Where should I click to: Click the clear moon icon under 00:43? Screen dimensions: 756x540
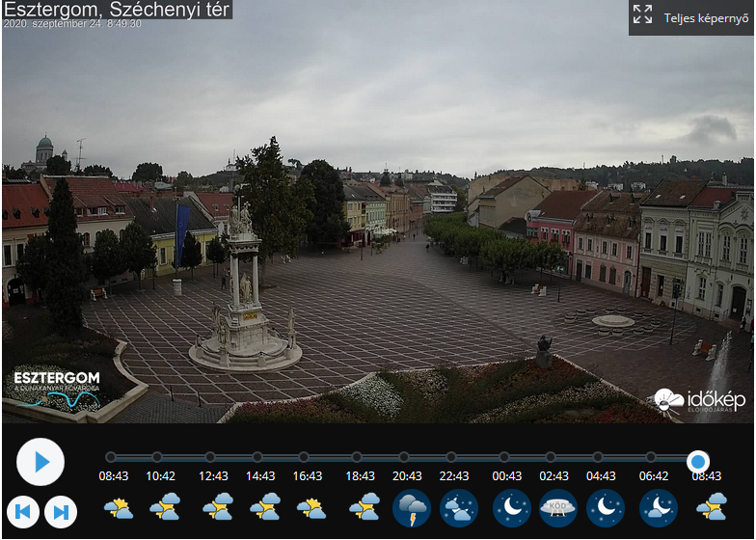click(512, 508)
